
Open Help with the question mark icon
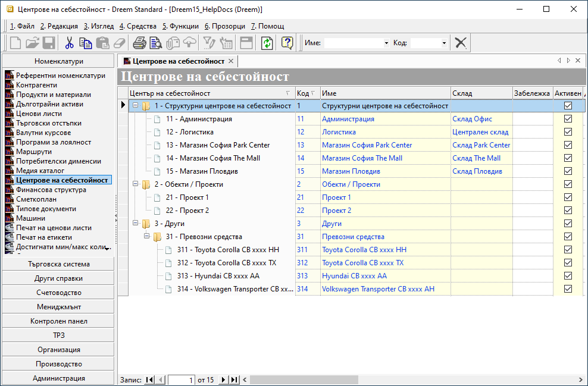pos(287,43)
